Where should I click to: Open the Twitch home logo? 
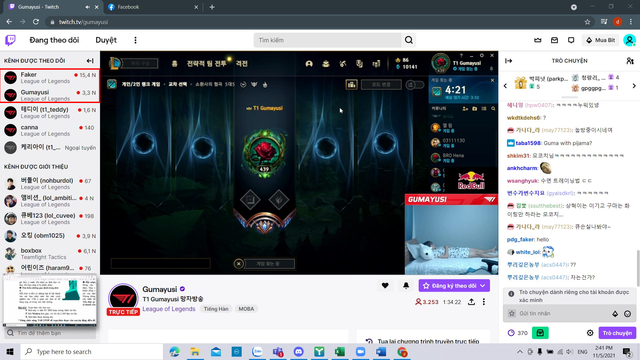[10, 40]
